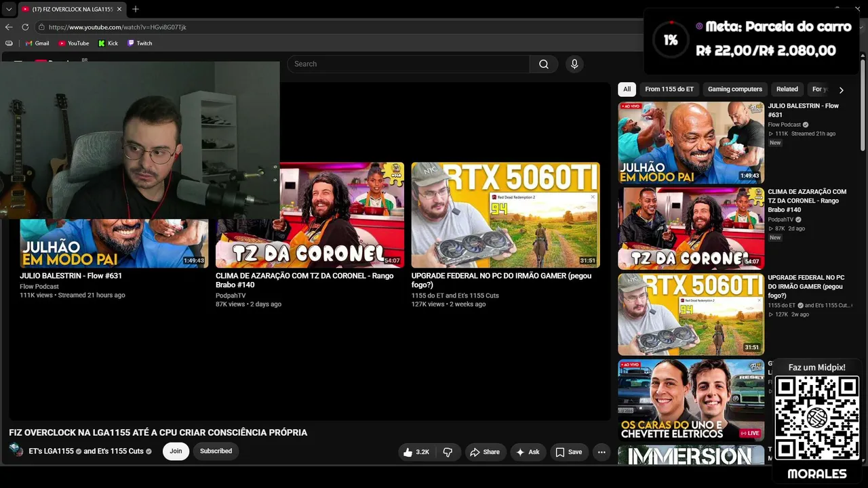Open the Gmail bookmark

click(x=37, y=43)
